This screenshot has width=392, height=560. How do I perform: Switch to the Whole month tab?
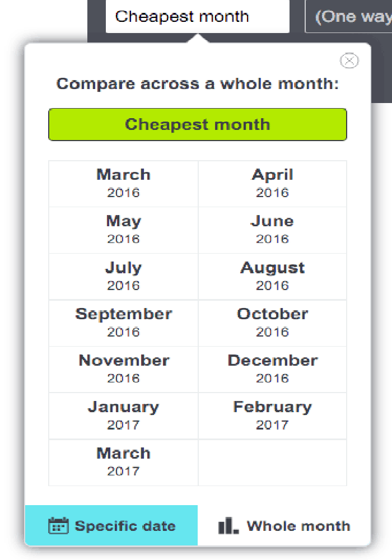(x=284, y=525)
